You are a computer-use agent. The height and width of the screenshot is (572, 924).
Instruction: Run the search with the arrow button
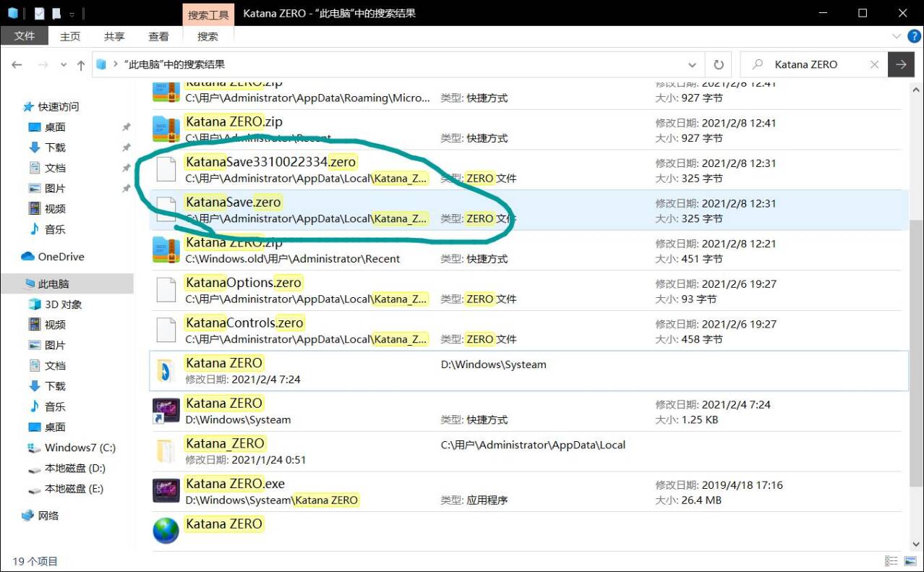click(901, 64)
